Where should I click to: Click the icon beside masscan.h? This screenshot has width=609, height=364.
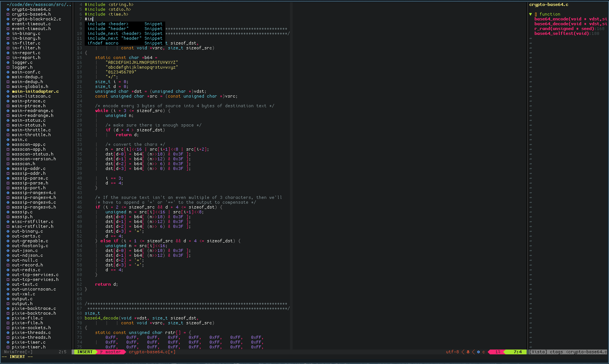pyautogui.click(x=8, y=164)
